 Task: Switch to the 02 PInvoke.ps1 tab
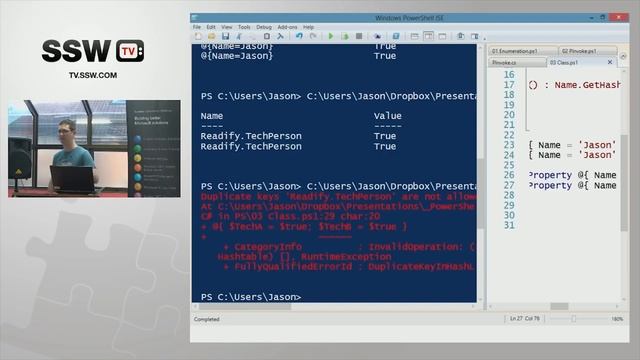click(x=588, y=51)
